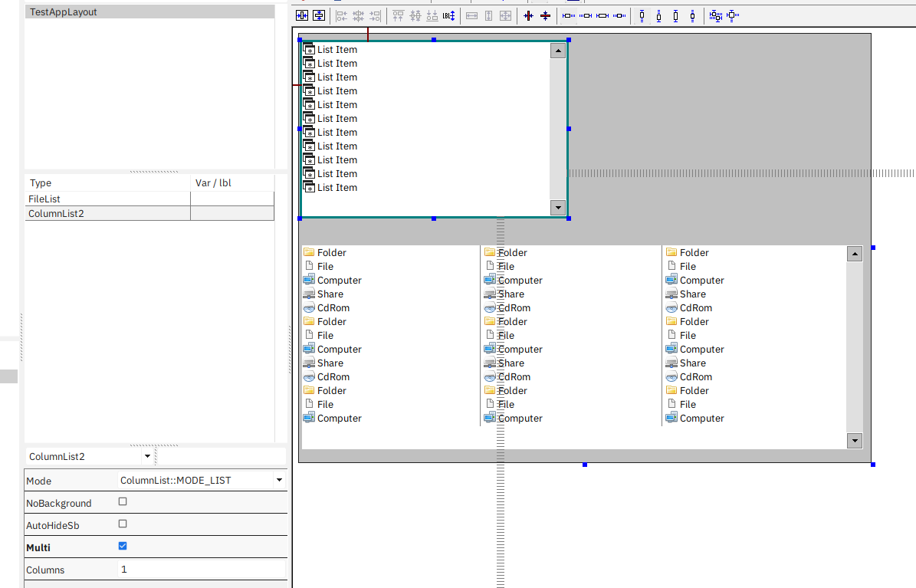Click the red horizontal line alignment icon
Image resolution: width=916 pixels, height=588 pixels.
click(x=545, y=15)
